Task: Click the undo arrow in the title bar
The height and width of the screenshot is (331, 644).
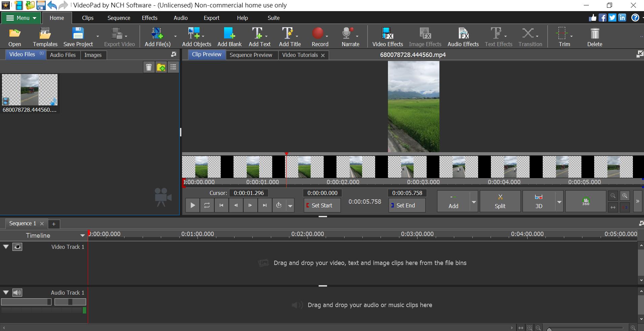Action: point(52,5)
